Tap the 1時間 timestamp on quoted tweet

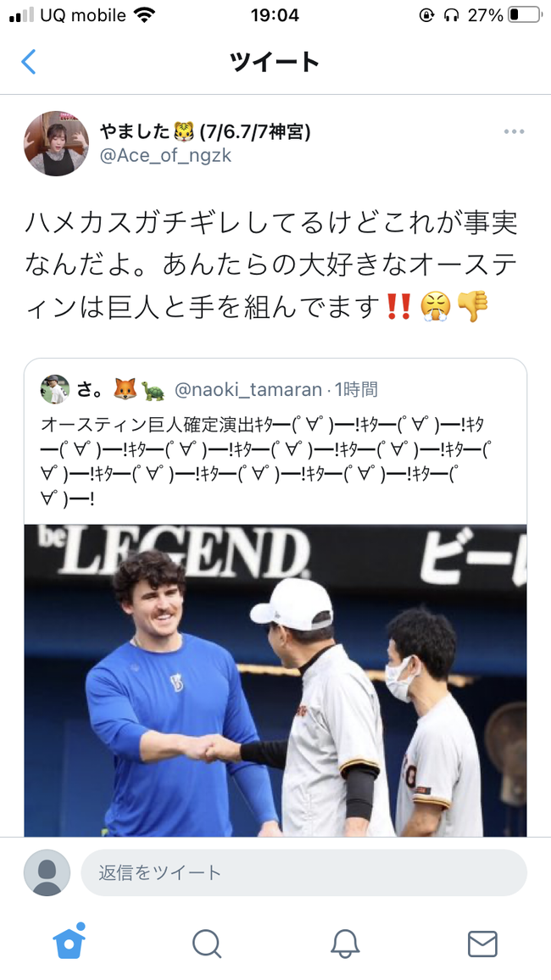click(356, 389)
